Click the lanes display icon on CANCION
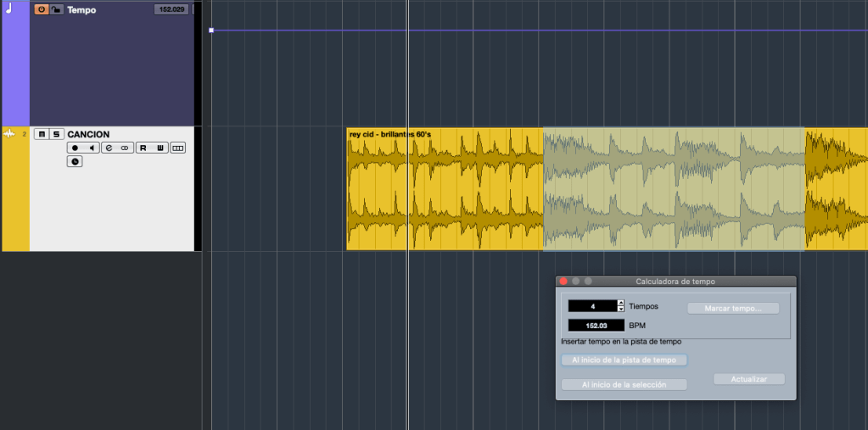 pyautogui.click(x=177, y=148)
